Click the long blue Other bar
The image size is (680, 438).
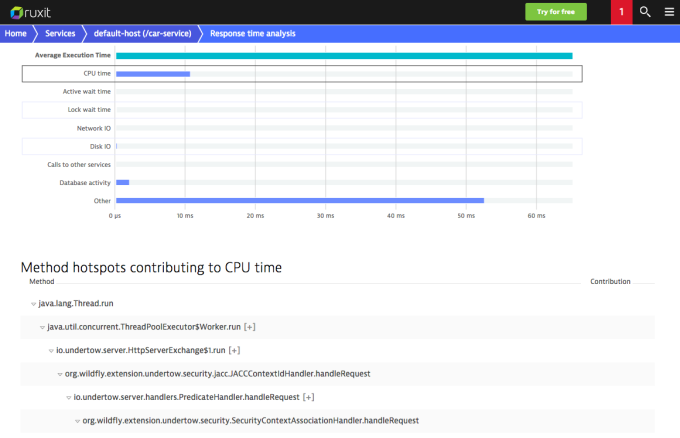coord(300,200)
